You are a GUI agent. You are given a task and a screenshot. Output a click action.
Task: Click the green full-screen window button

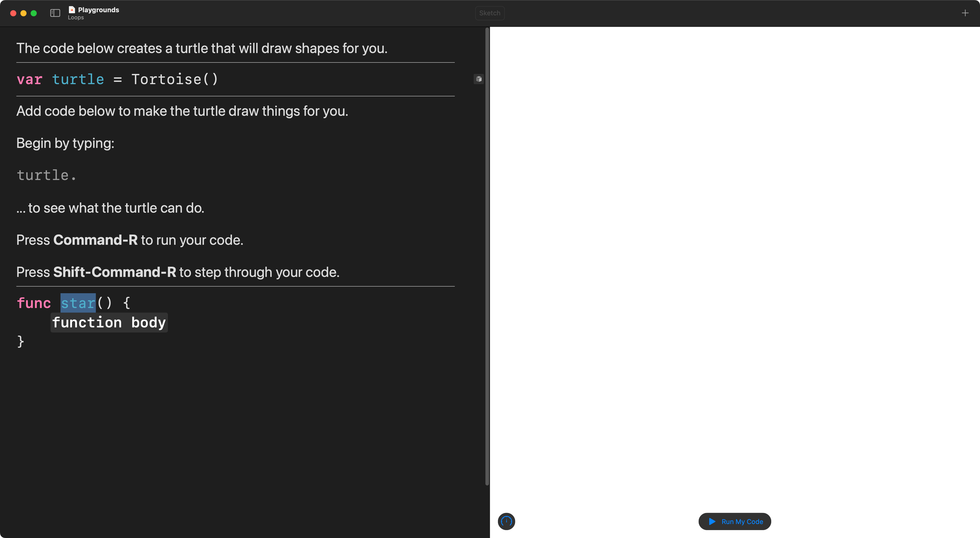(33, 13)
